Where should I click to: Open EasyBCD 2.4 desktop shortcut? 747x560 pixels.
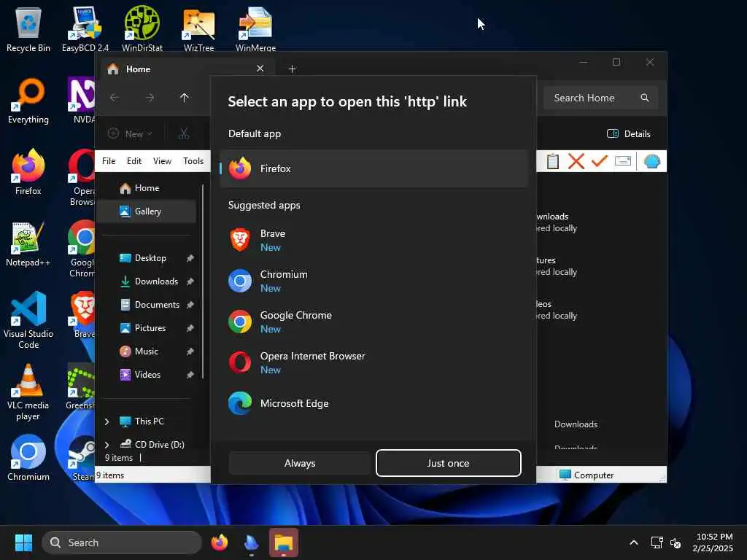(x=85, y=29)
